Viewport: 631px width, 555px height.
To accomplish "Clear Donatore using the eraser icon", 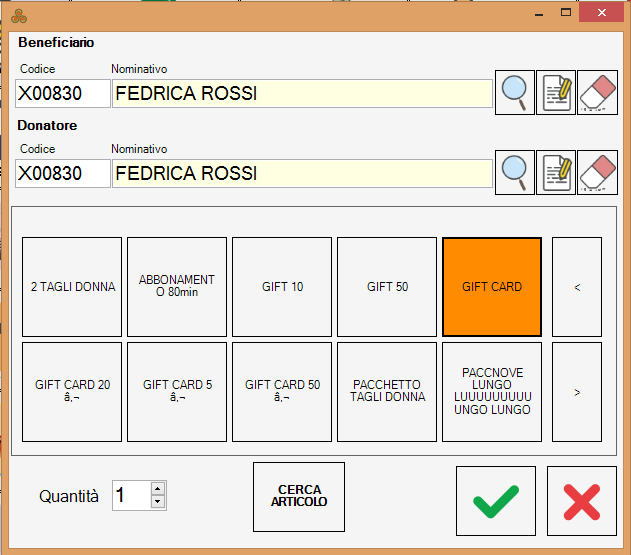I will click(x=597, y=173).
